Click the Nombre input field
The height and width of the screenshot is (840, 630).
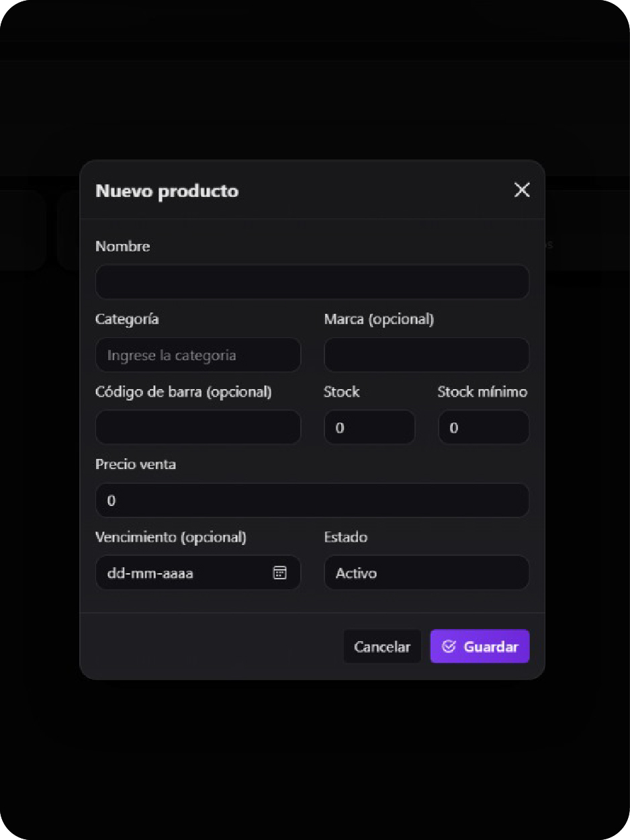click(x=312, y=282)
